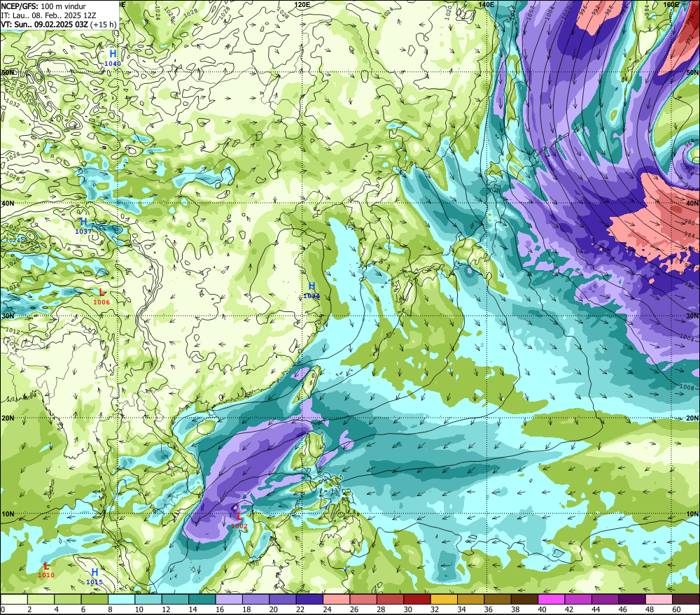
Task: Click the 20N latitude label on left edge
Action: pos(8,418)
